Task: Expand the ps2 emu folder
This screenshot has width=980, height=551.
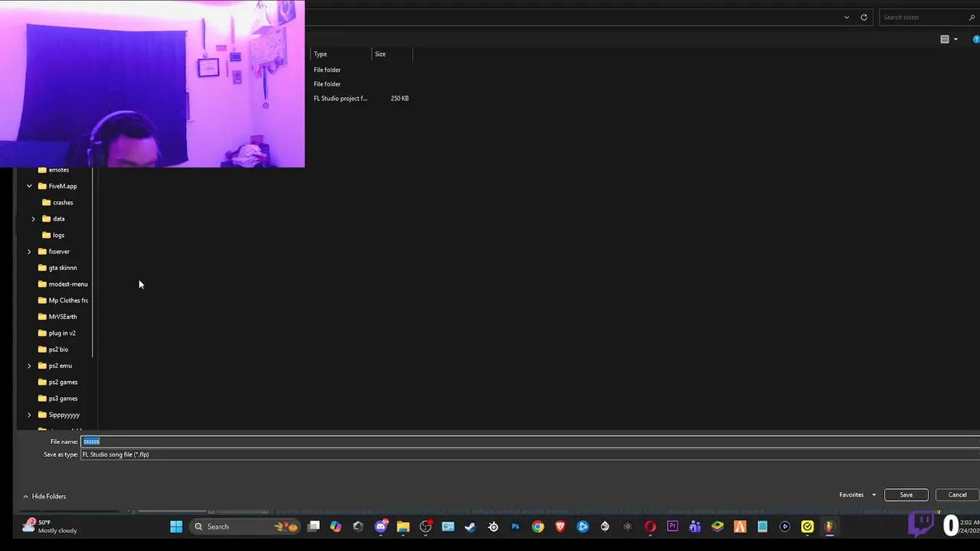Action: [29, 366]
